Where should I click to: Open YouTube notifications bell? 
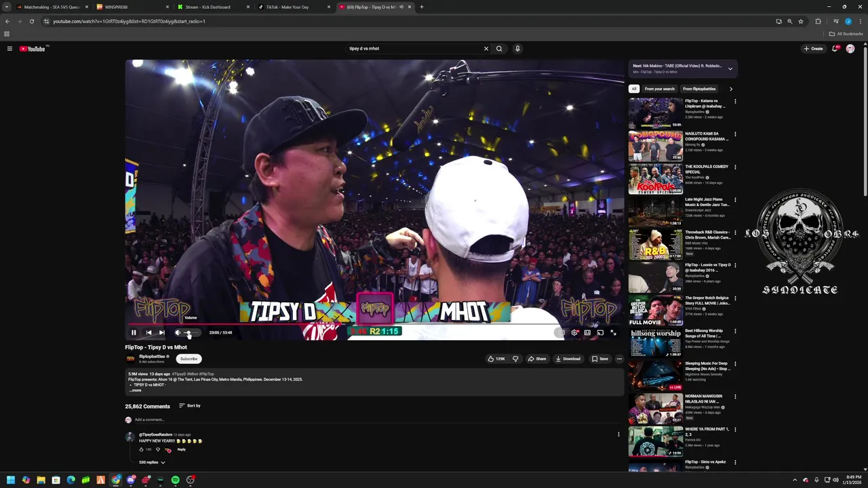click(x=835, y=49)
